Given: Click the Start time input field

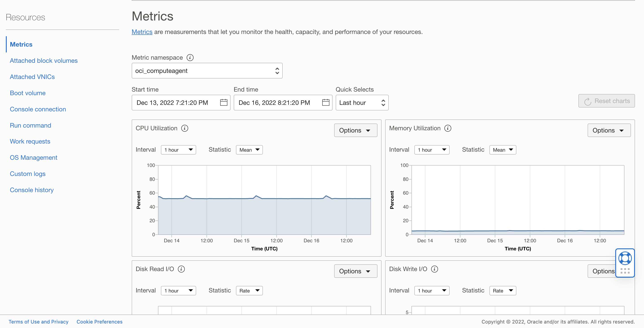Looking at the screenshot, I should [x=175, y=103].
